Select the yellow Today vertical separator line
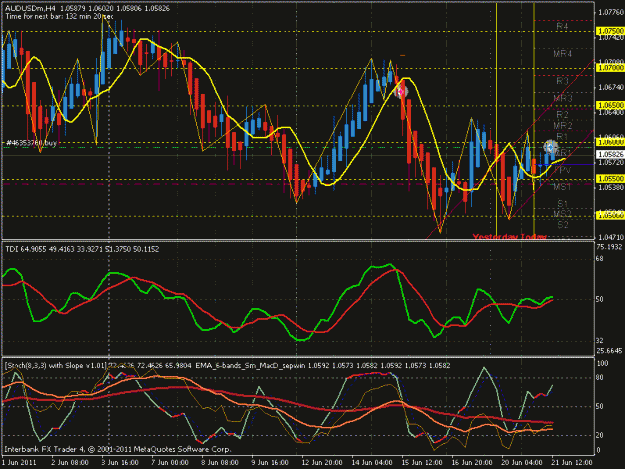625x469 pixels. [534, 120]
